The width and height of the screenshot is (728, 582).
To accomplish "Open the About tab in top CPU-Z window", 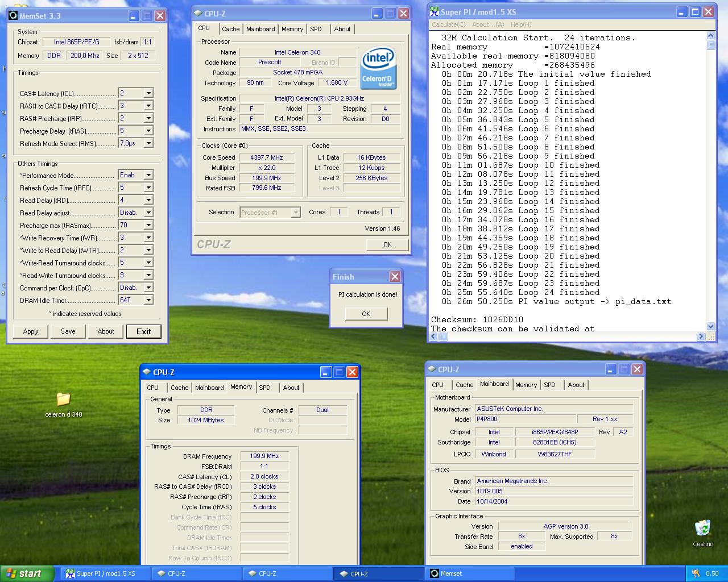I will tap(342, 29).
